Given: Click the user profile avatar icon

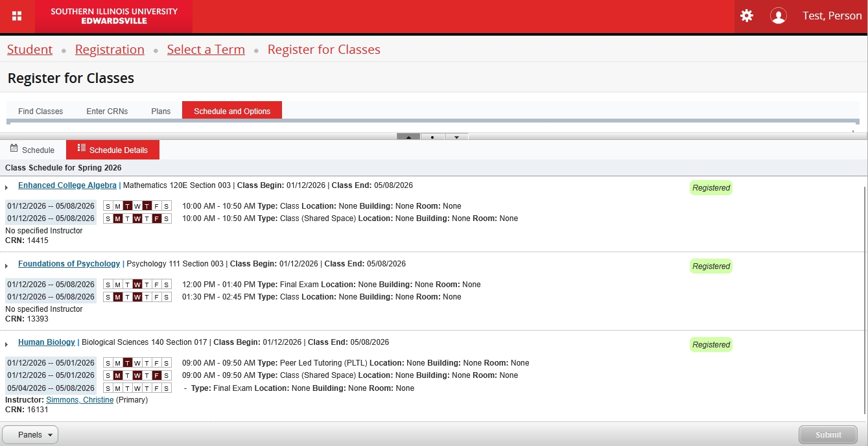Looking at the screenshot, I should point(778,16).
